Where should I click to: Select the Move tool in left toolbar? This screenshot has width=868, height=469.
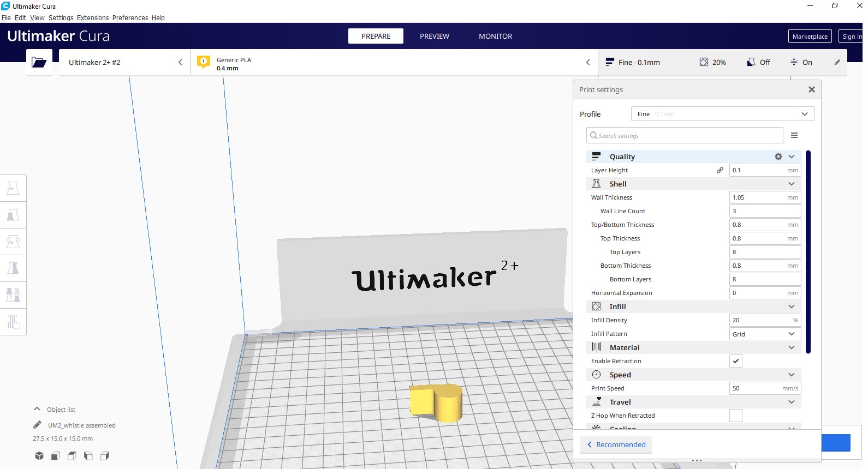(13, 188)
